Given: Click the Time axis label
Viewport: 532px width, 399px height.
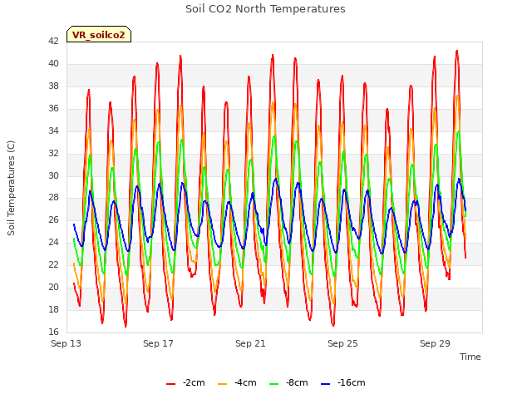Looking at the screenshot, I should 470,357.
